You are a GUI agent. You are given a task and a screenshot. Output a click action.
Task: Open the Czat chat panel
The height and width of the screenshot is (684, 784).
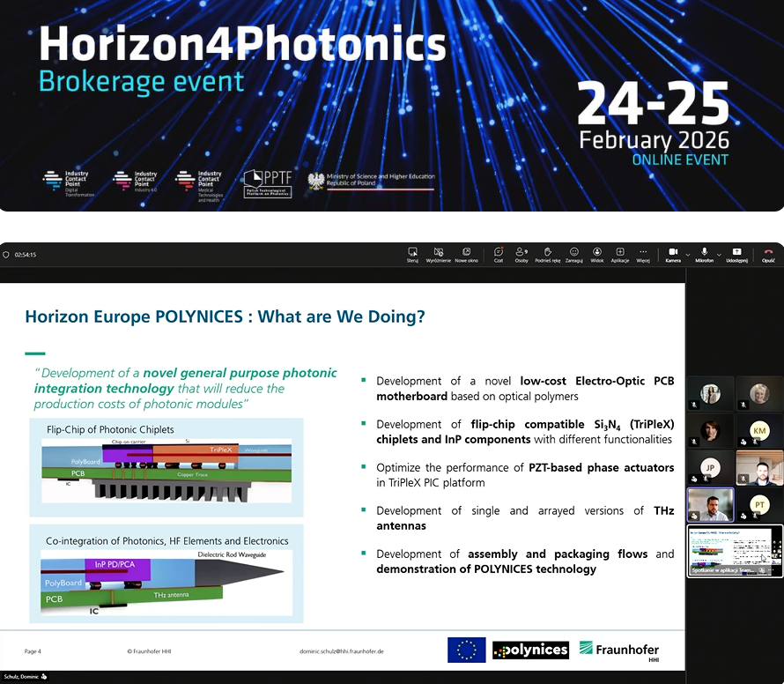tap(499, 254)
